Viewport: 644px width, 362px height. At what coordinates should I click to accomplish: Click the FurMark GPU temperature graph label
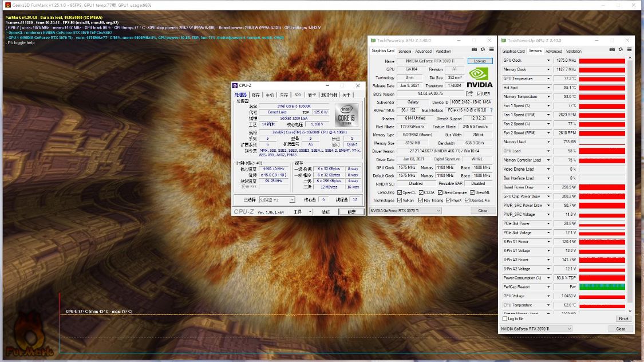pyautogui.click(x=99, y=312)
